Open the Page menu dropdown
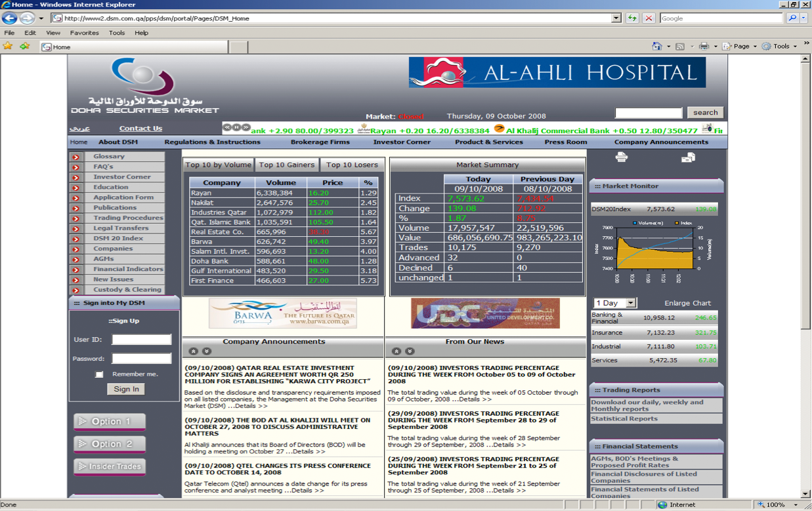812x511 pixels. coord(740,47)
